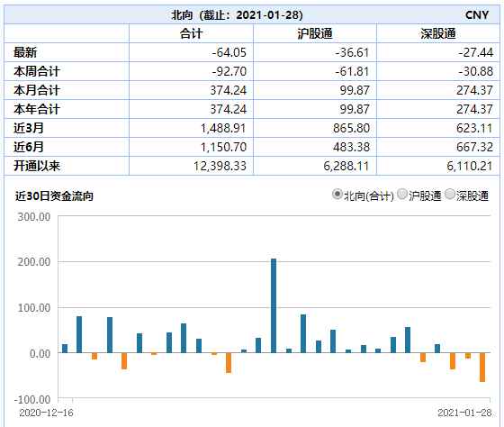This screenshot has height=427, width=504.
Task: Click the tallest blue bar near 200
Action: (274, 305)
